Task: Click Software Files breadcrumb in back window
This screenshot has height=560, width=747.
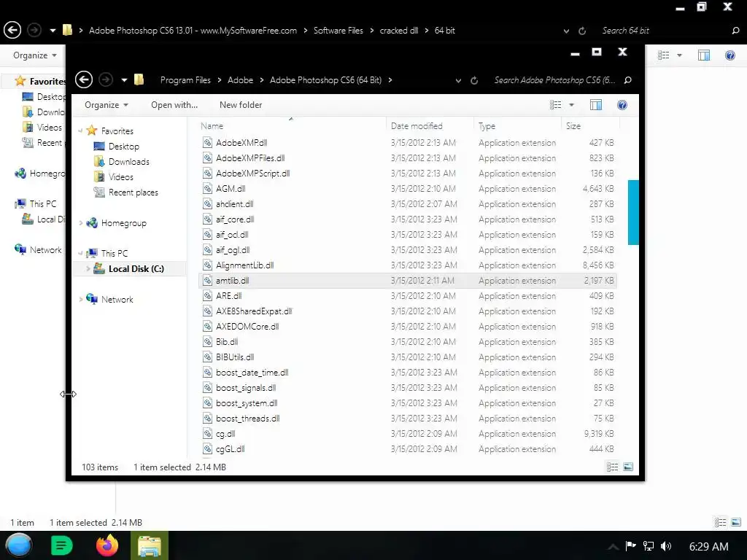Action: coord(338,31)
